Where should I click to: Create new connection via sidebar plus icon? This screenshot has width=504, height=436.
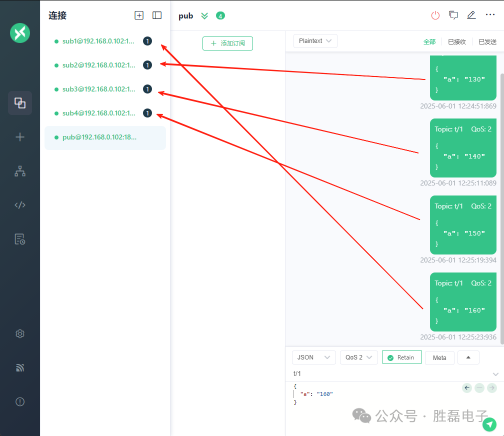click(20, 137)
